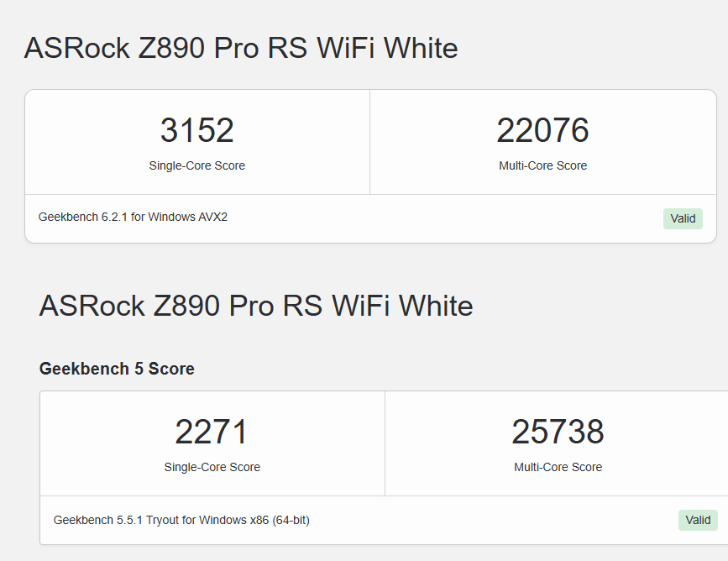The image size is (728, 561).
Task: Click Single-Core Score label under 2271
Action: coord(212,467)
